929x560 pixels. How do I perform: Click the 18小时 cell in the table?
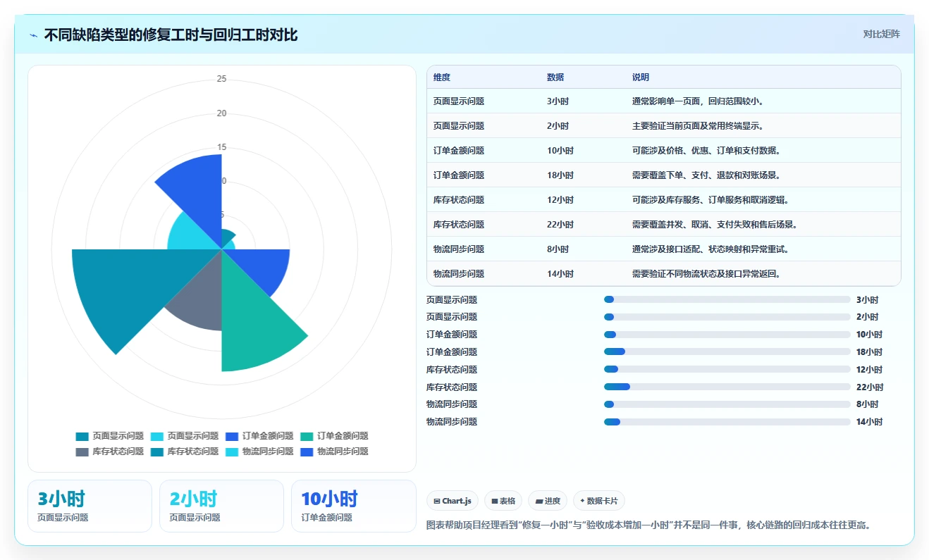560,175
